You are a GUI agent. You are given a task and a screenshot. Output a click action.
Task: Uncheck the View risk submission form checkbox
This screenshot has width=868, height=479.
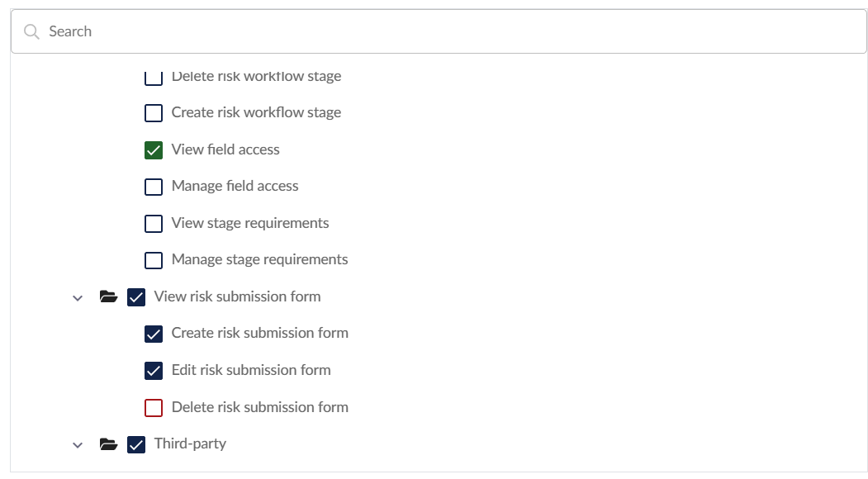coord(136,297)
